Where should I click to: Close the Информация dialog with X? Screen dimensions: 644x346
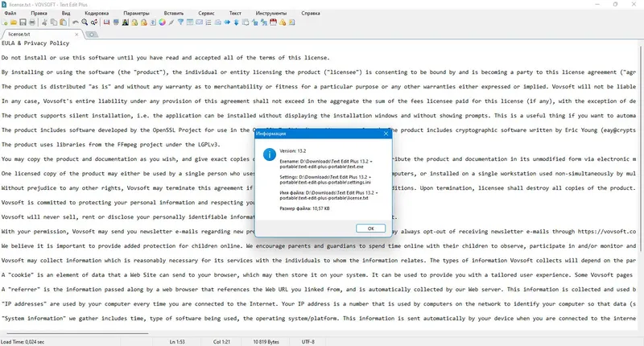tap(386, 134)
